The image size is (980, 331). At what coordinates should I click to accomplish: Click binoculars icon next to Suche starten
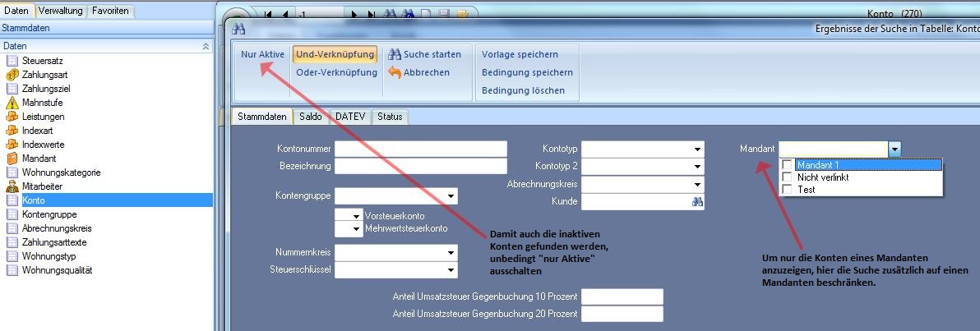(x=395, y=54)
